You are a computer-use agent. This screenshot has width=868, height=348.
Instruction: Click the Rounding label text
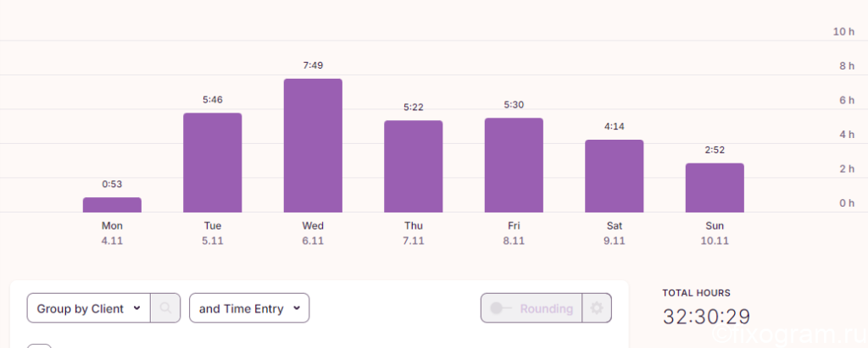click(x=547, y=309)
